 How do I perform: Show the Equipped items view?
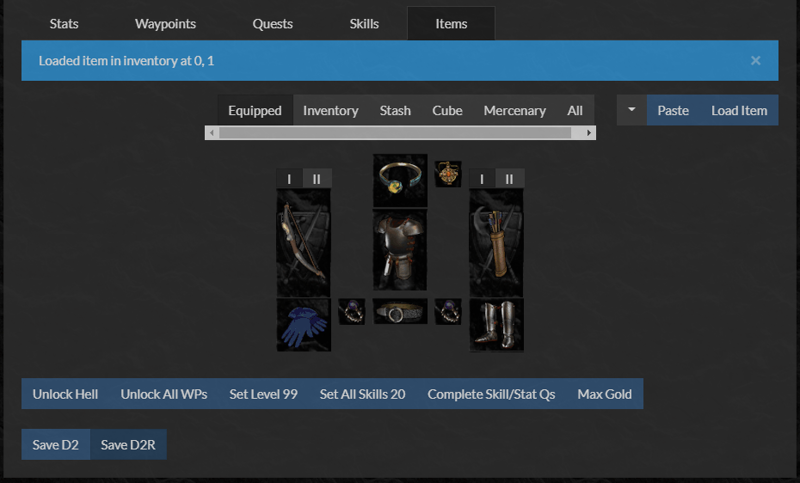click(255, 110)
